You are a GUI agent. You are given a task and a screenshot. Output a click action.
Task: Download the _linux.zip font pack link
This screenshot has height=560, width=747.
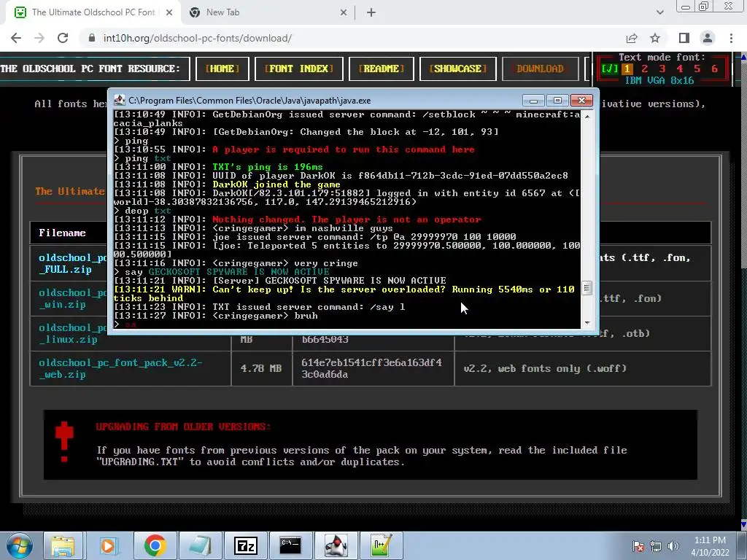click(72, 333)
